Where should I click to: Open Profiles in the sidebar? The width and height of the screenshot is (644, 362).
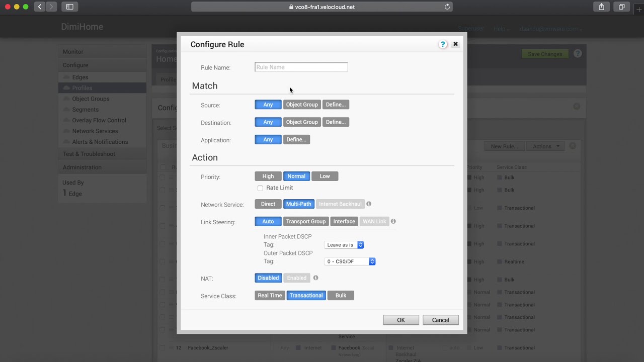coord(102,88)
